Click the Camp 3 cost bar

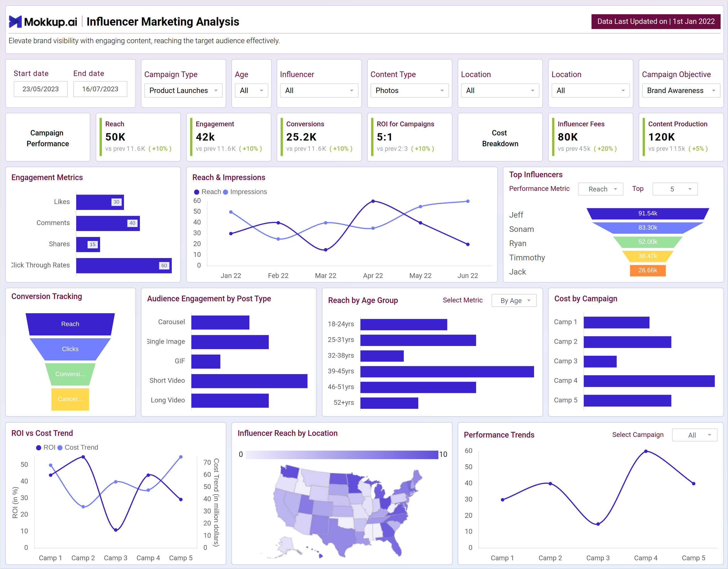600,362
